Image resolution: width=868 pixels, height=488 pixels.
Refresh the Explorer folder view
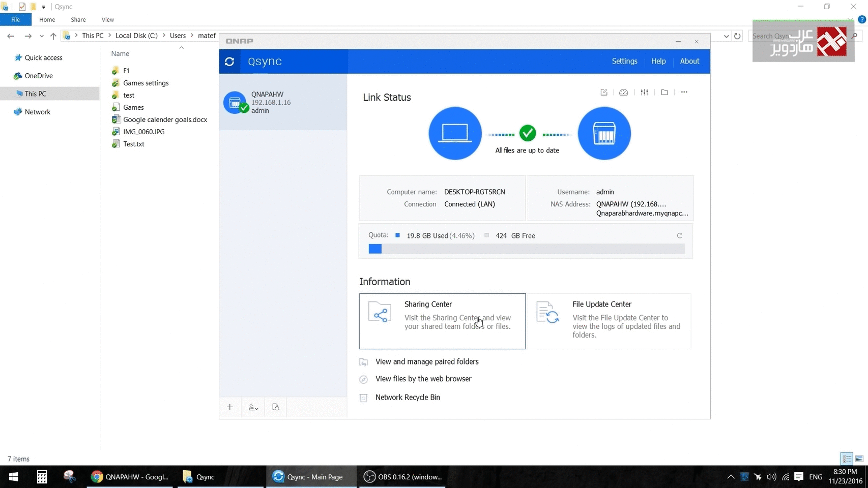[x=737, y=36]
